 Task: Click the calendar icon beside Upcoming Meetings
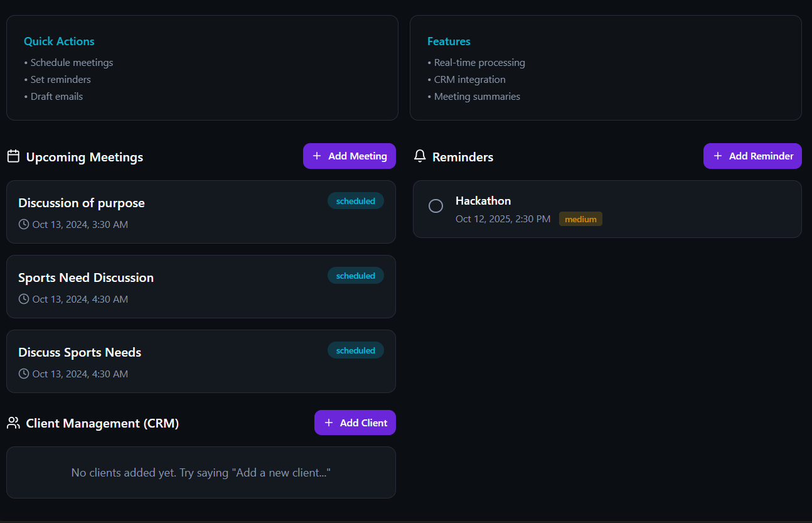click(x=13, y=156)
